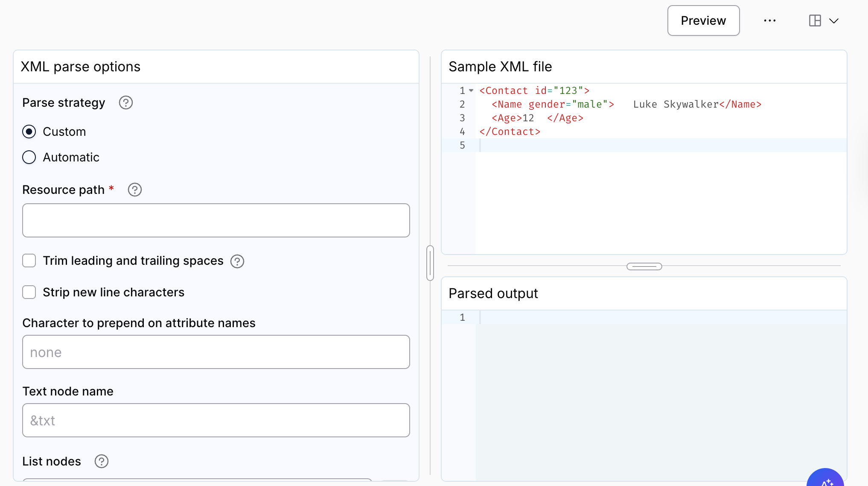
Task: Click the closing Contact tag
Action: (510, 132)
